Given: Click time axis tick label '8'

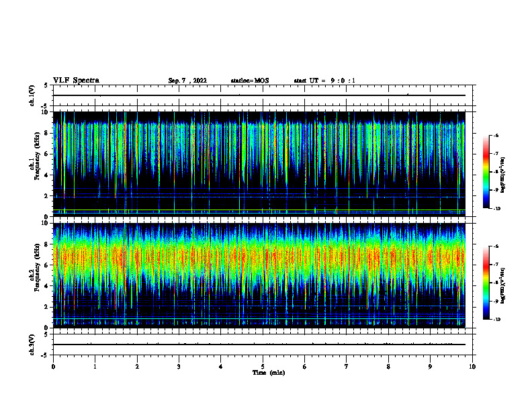Looking at the screenshot, I should [388, 367].
